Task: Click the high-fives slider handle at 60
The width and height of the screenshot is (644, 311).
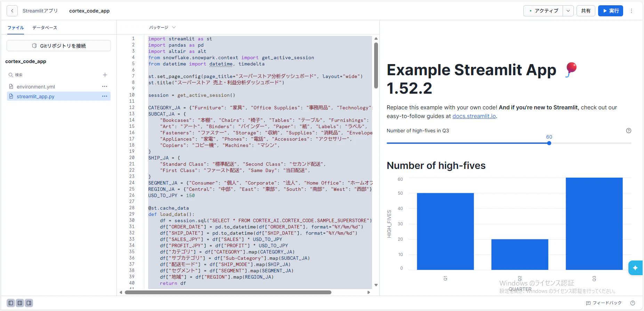Action: coord(549,143)
